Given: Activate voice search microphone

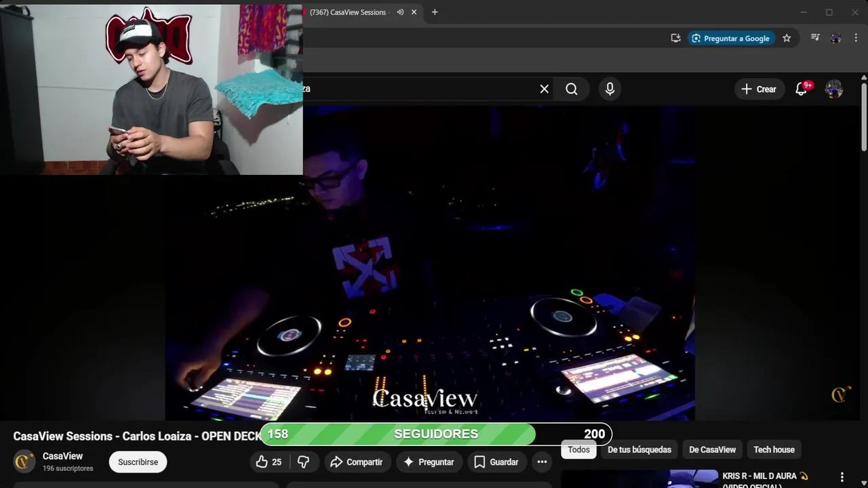Looking at the screenshot, I should click(x=610, y=89).
